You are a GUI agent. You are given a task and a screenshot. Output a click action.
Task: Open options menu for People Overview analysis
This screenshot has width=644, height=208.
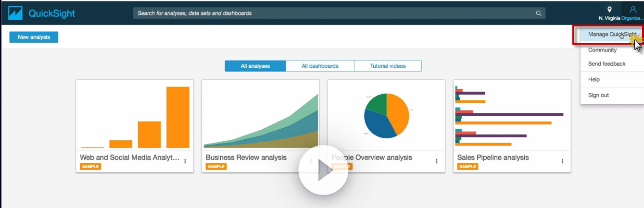click(437, 161)
